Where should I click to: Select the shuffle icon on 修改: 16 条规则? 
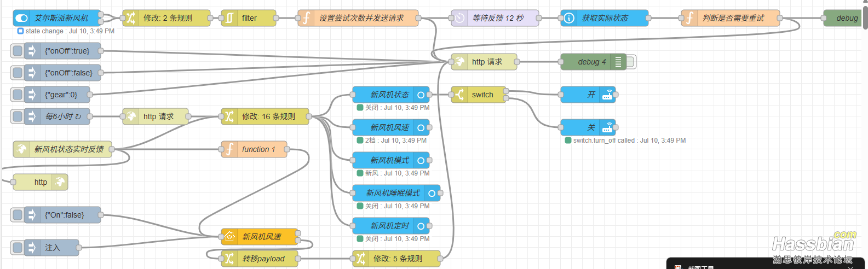[x=229, y=116]
